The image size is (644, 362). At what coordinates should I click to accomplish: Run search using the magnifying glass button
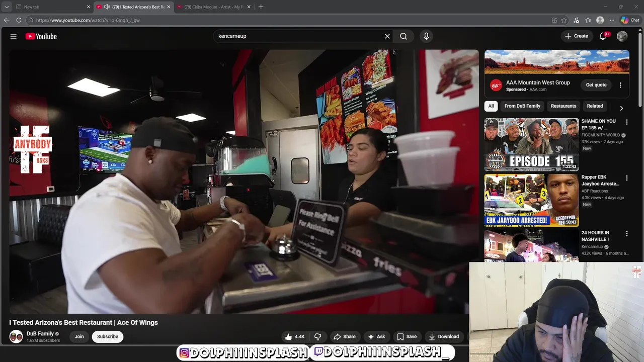(x=404, y=36)
